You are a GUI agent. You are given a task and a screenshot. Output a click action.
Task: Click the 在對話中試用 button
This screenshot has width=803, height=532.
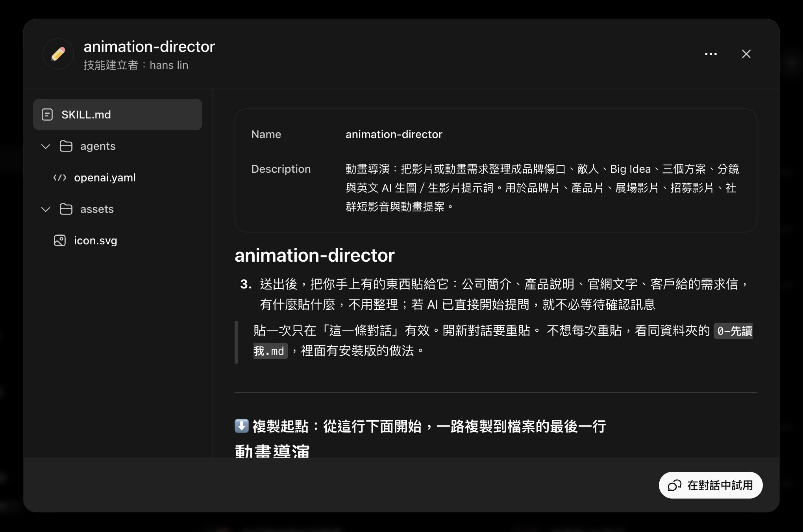(710, 485)
